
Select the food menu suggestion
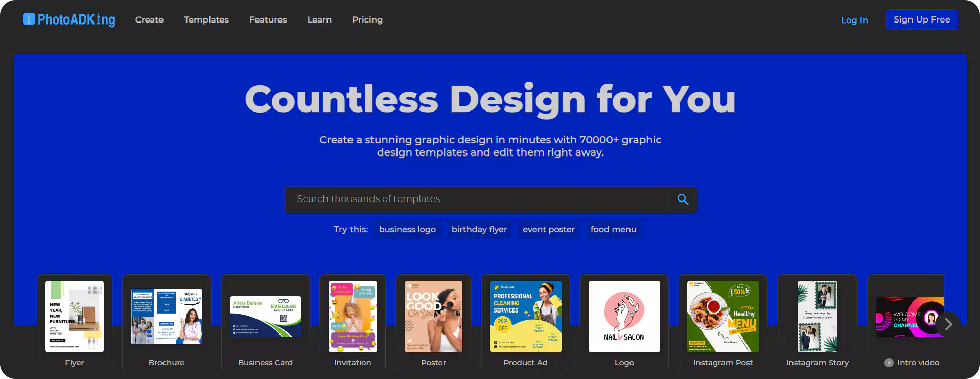pyautogui.click(x=613, y=229)
